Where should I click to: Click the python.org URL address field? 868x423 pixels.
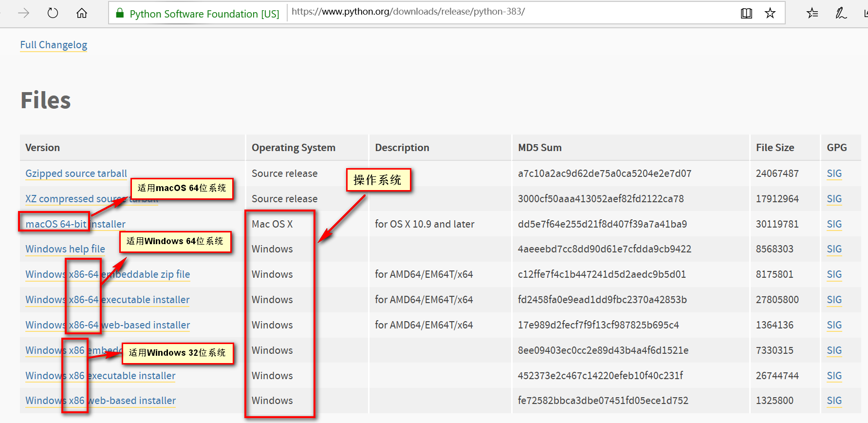point(511,12)
